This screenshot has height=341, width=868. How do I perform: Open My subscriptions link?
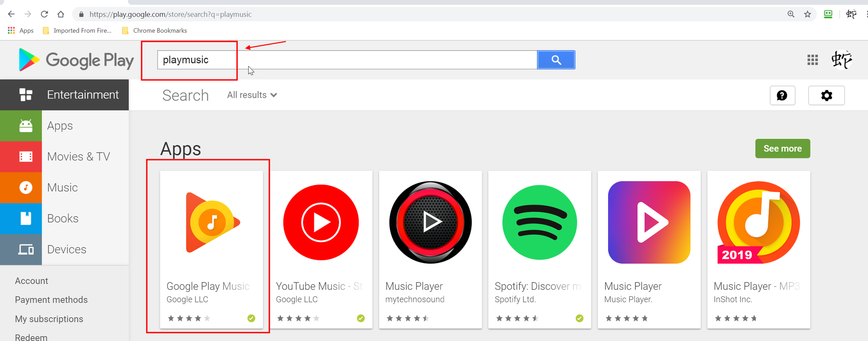pos(49,319)
